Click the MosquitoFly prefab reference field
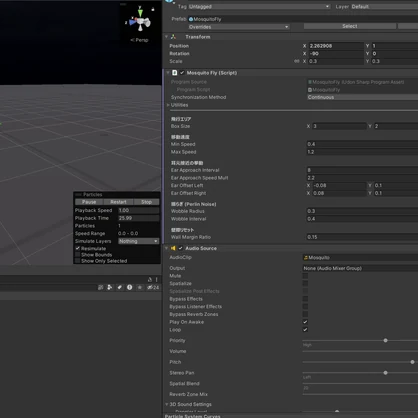418x418 pixels. (303, 19)
